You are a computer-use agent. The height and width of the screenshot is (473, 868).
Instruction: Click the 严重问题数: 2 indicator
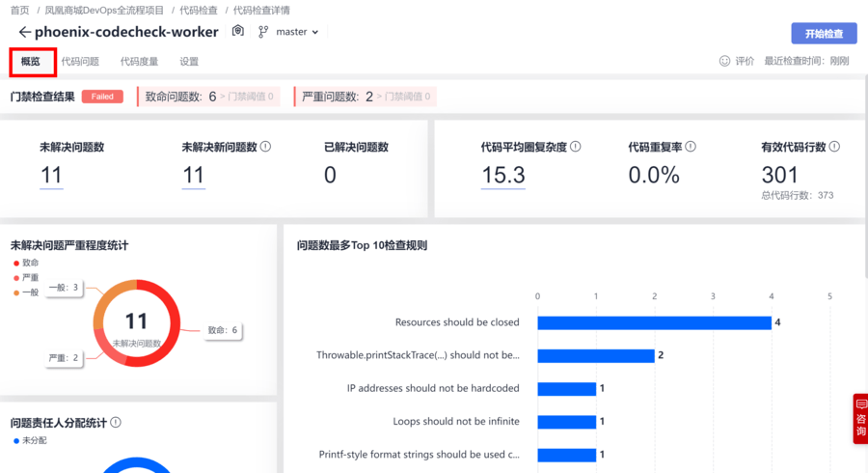click(366, 97)
